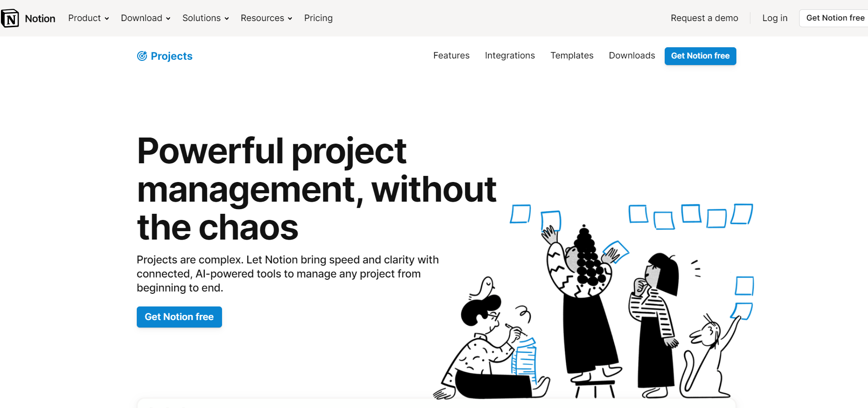Open the Downloads link
The height and width of the screenshot is (408, 868).
tap(632, 56)
